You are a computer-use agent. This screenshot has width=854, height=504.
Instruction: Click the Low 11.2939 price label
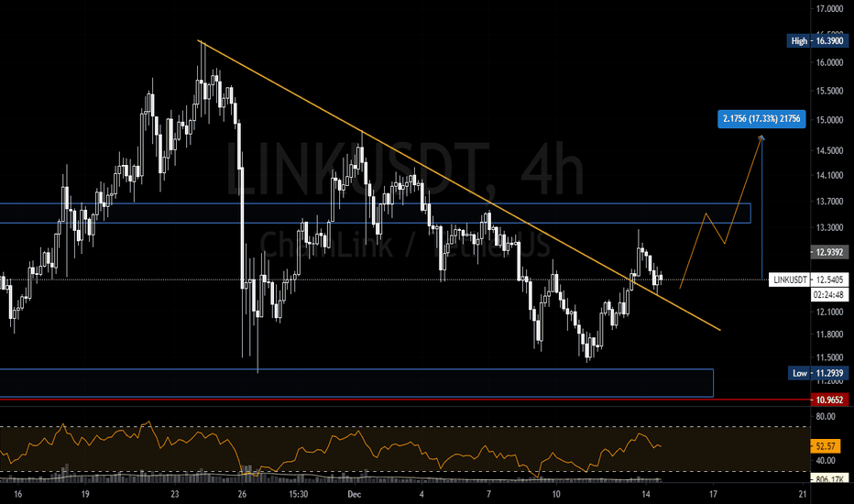(x=818, y=373)
